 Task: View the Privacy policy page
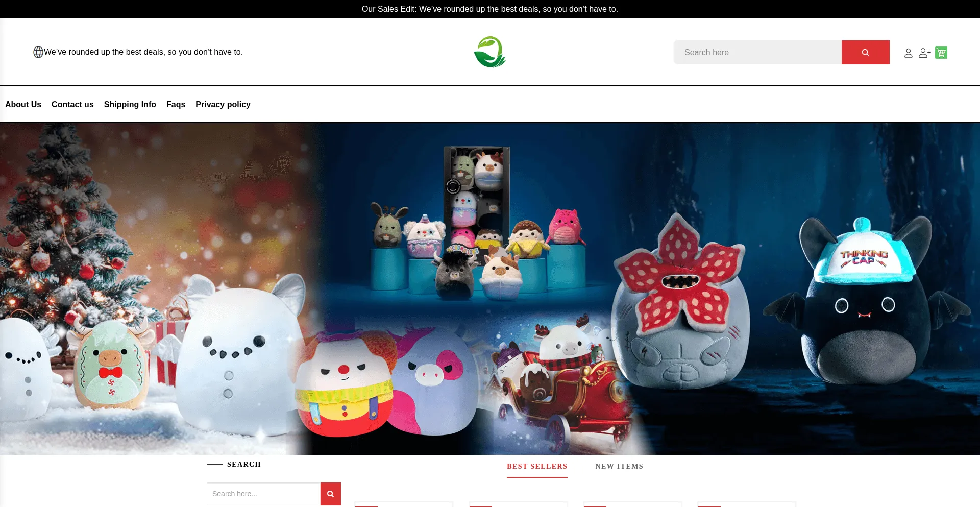pos(223,104)
